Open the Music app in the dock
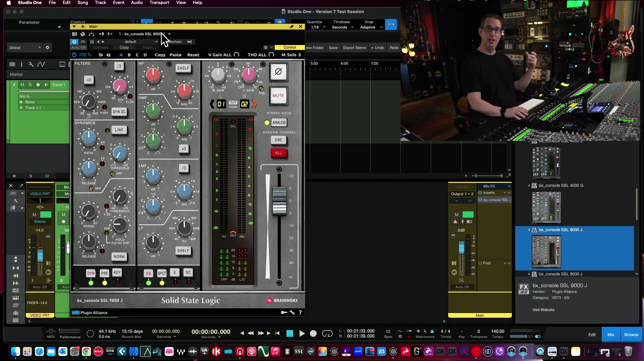 [275, 352]
